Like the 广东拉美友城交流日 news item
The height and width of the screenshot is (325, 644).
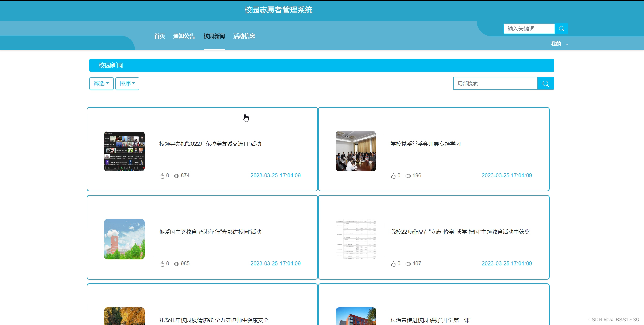click(x=162, y=176)
